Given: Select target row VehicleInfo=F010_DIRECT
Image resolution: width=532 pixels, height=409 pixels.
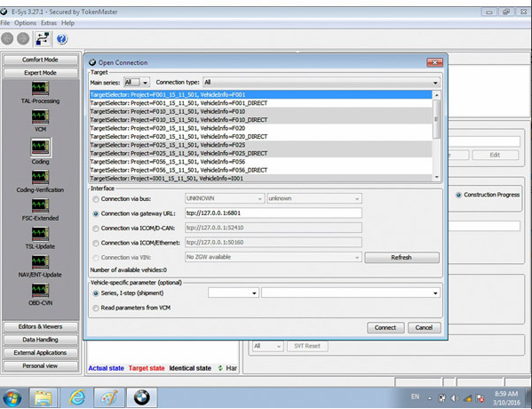Looking at the screenshot, I should [x=260, y=119].
